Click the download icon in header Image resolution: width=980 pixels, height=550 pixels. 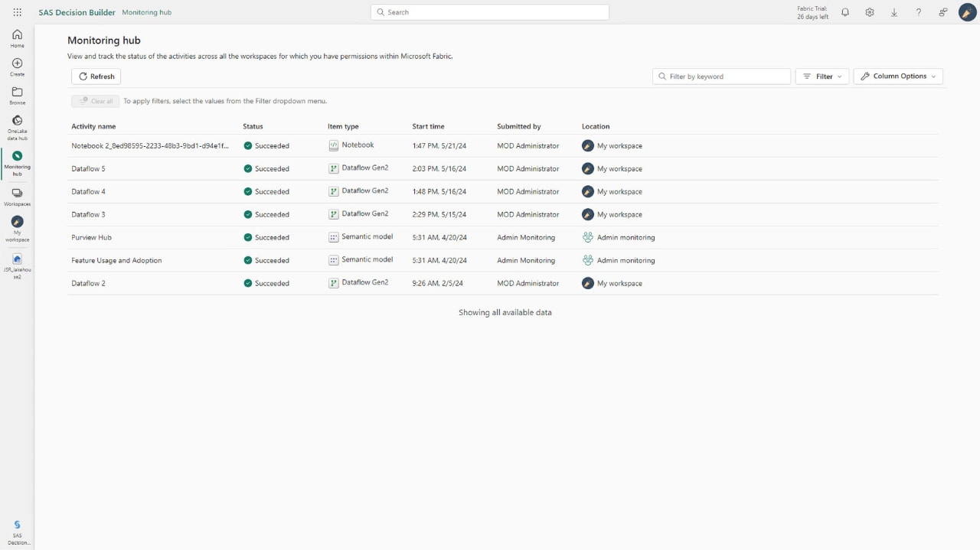coord(894,12)
